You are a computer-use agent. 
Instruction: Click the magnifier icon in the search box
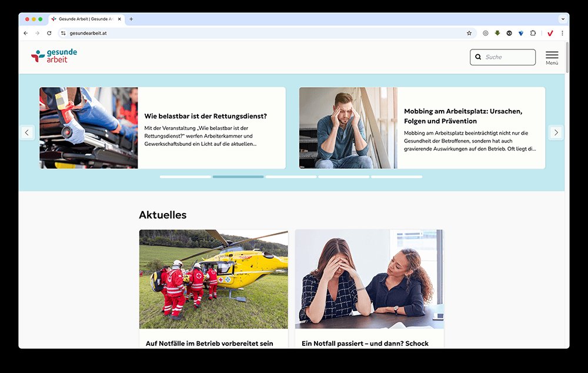point(478,56)
